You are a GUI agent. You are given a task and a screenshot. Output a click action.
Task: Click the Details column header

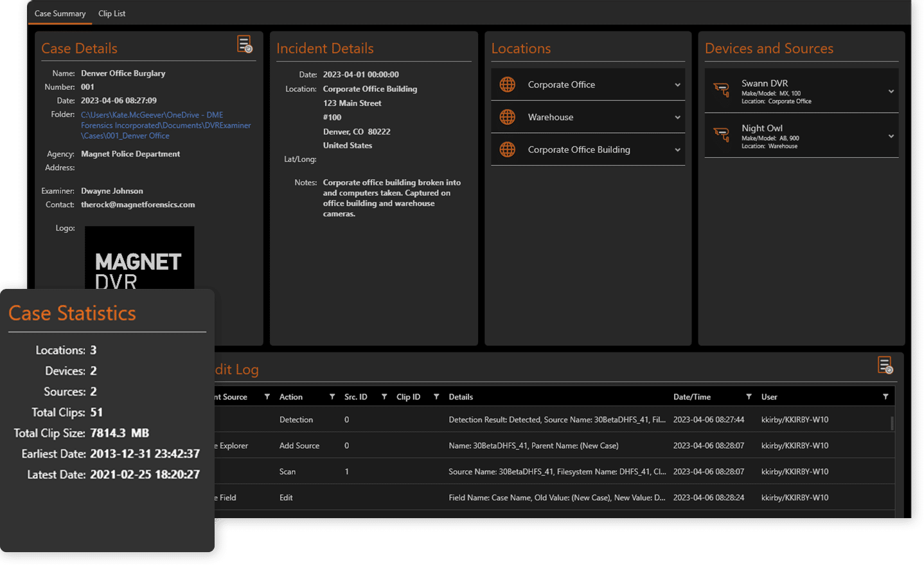pyautogui.click(x=461, y=397)
